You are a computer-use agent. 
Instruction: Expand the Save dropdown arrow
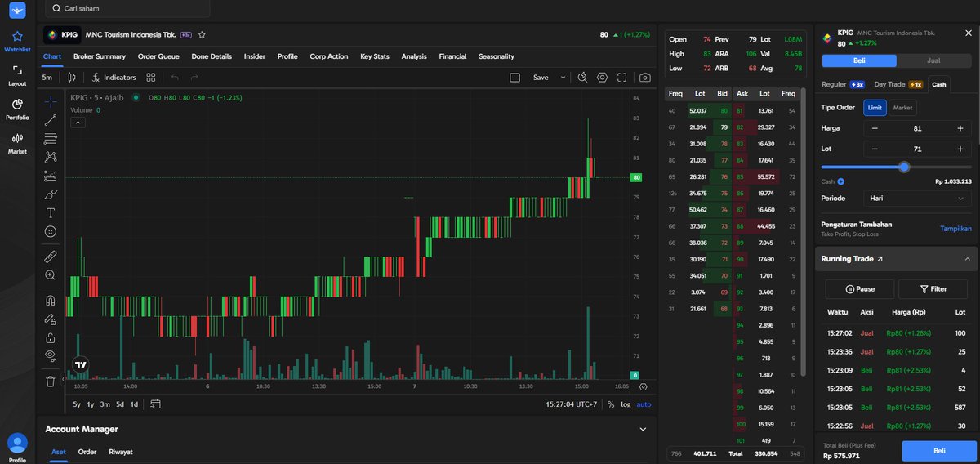coord(563,77)
